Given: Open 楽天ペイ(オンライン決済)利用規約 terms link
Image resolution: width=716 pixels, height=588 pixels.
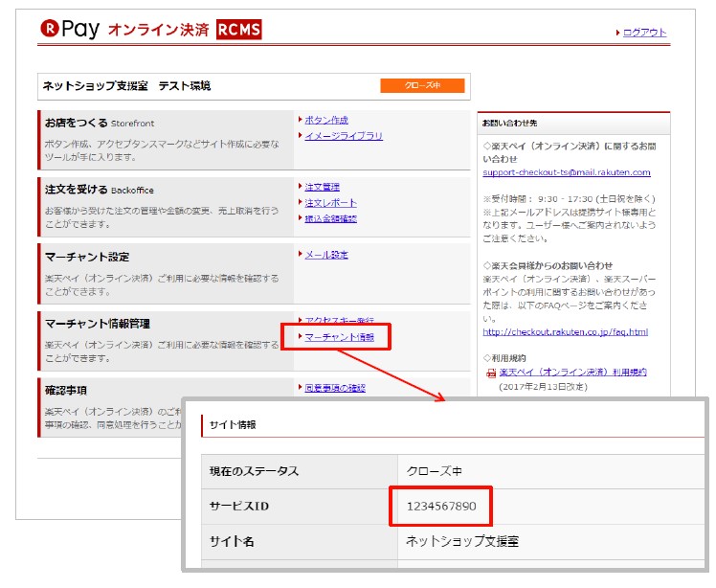Looking at the screenshot, I should [x=572, y=372].
